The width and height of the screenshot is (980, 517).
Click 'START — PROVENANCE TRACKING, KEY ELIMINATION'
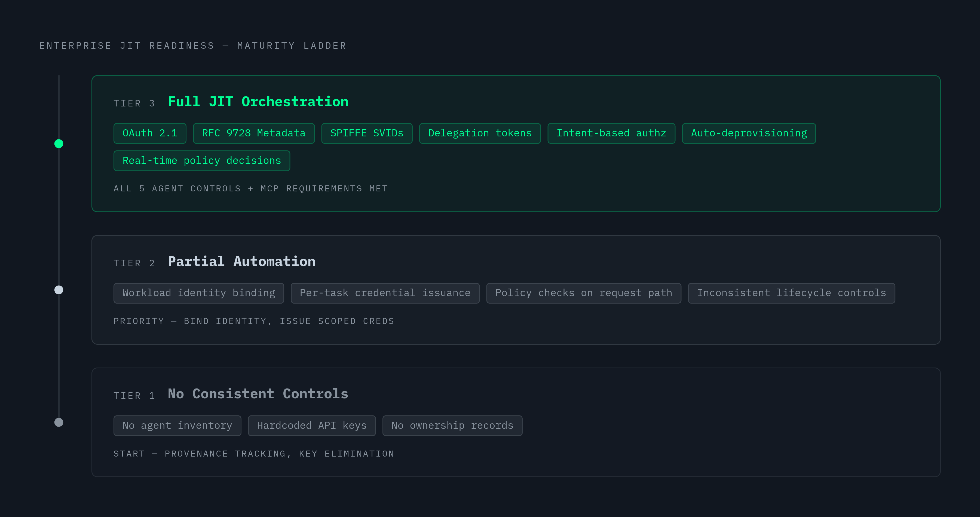(254, 454)
